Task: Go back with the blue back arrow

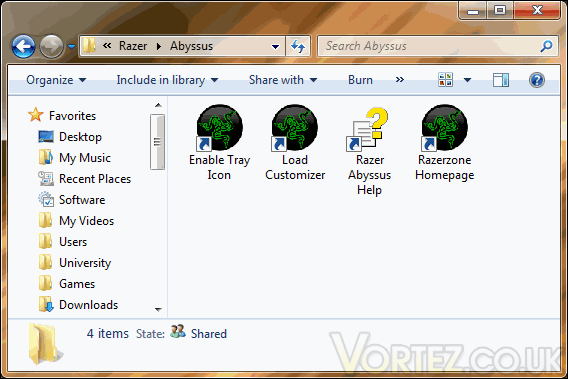Action: pos(24,46)
